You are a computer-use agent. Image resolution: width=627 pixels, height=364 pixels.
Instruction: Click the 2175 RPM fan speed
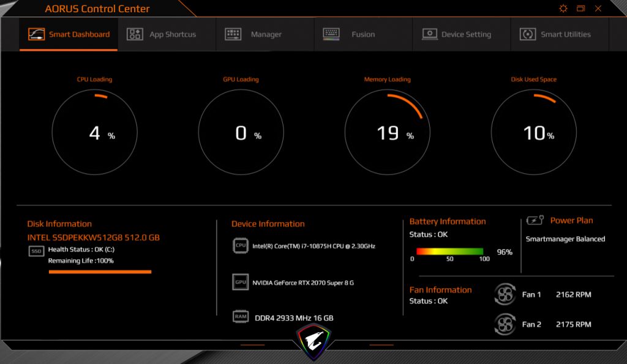coord(573,324)
